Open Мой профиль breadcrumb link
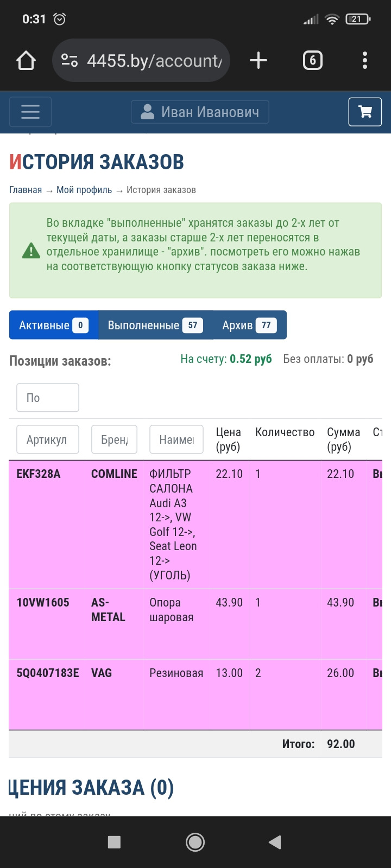Viewport: 391px width, 868px height. [84, 190]
